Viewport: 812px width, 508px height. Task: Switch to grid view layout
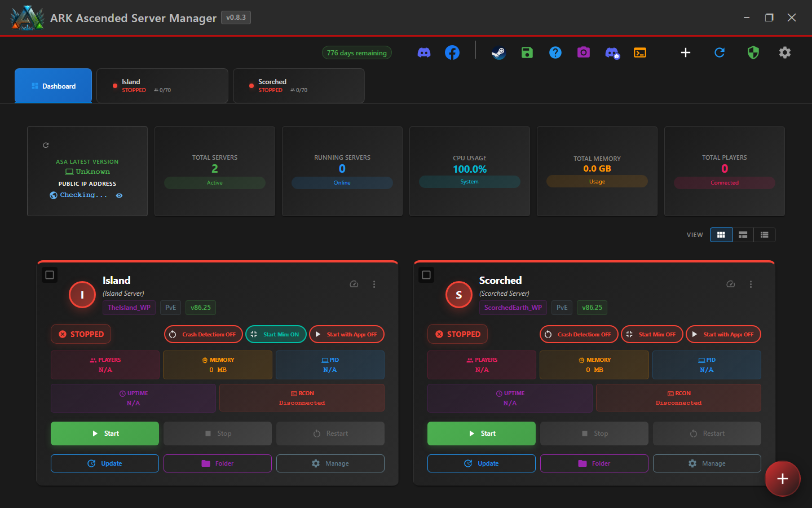(x=721, y=235)
